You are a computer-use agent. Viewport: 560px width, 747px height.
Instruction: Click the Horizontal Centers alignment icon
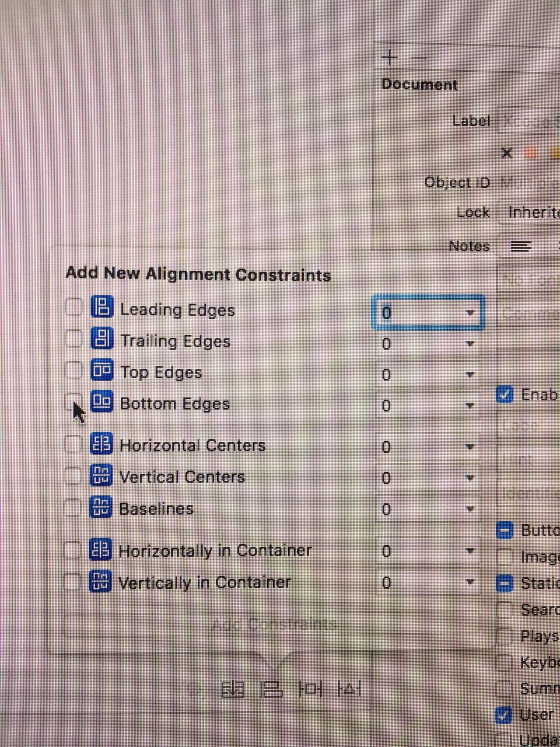pos(101,444)
